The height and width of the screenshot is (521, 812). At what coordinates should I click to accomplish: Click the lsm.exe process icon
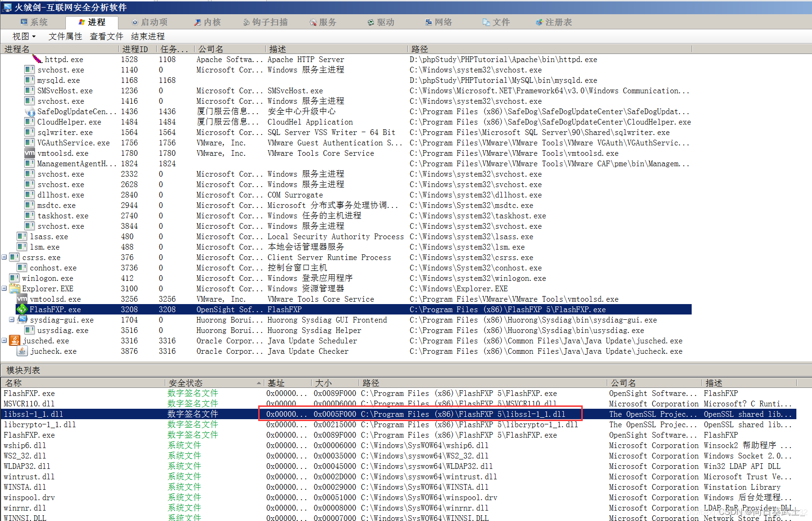point(22,247)
